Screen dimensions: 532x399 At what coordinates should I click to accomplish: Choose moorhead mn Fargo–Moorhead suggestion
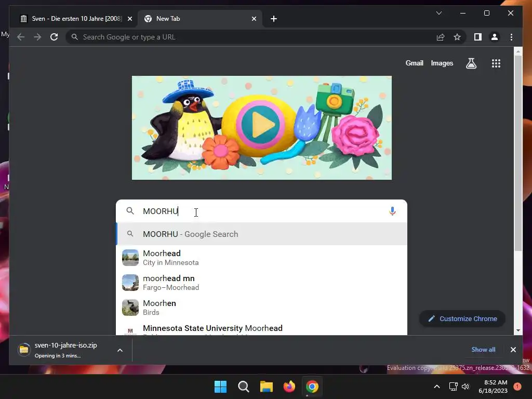[261, 283]
